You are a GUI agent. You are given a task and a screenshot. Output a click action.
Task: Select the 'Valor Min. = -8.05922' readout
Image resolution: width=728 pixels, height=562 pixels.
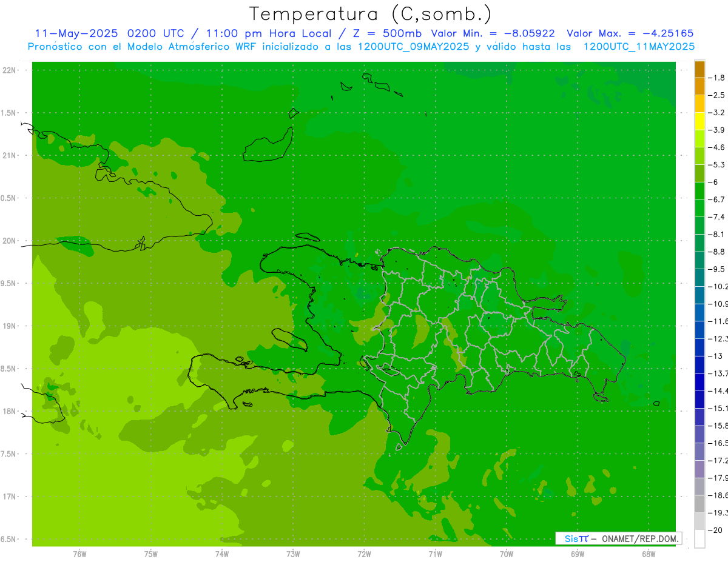(493, 33)
